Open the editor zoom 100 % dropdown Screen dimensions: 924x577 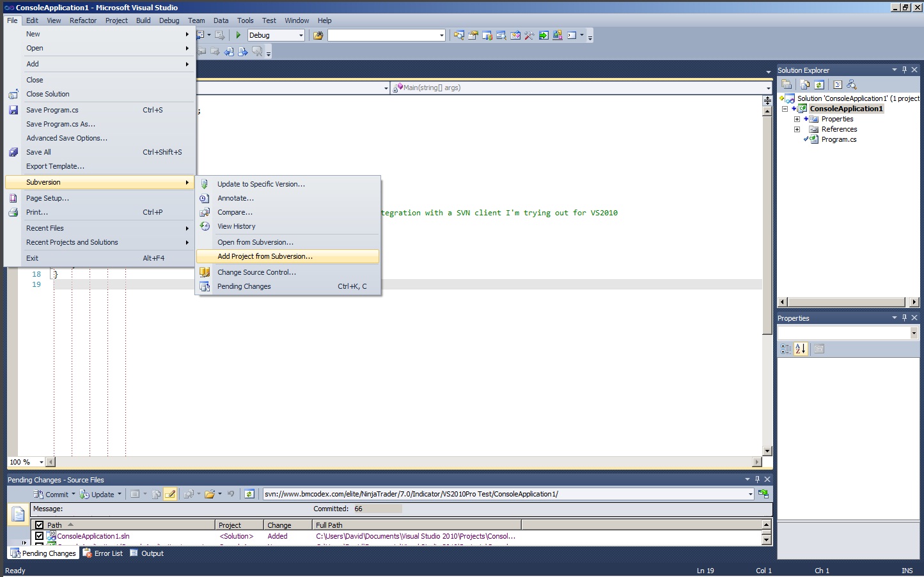click(42, 462)
